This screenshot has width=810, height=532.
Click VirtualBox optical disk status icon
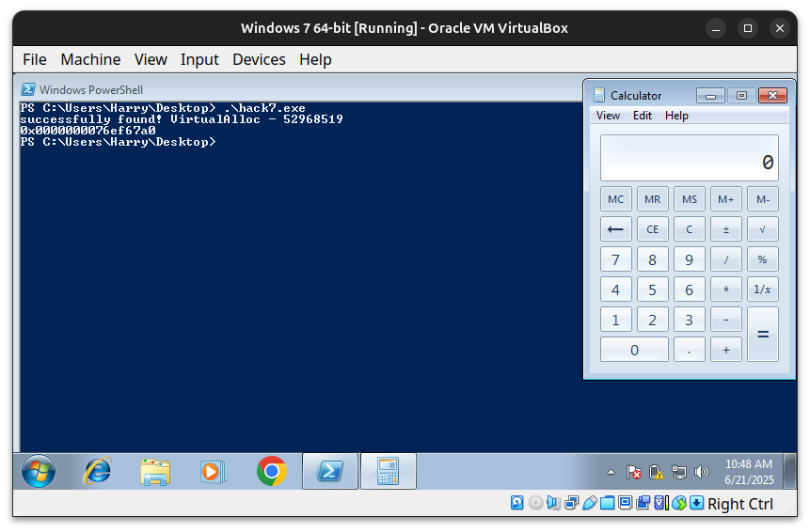click(x=535, y=503)
